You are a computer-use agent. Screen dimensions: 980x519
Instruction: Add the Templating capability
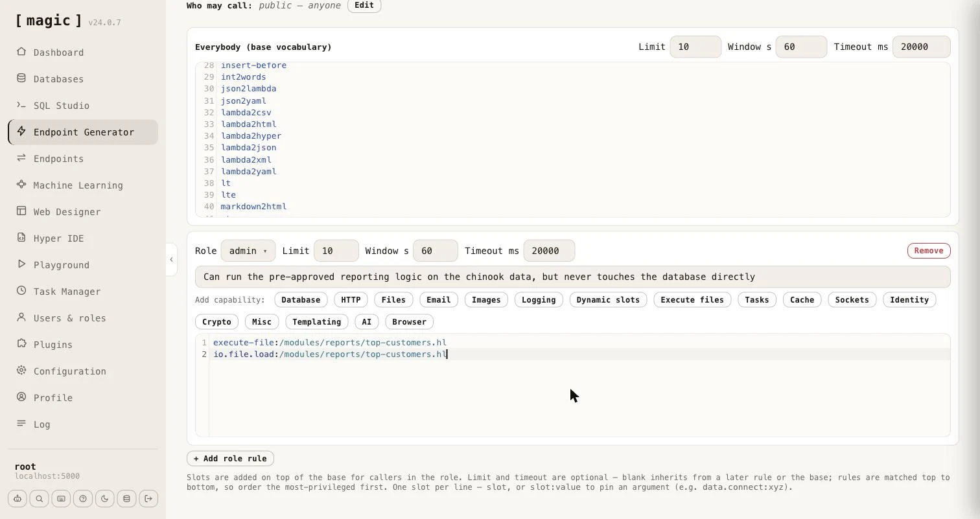[316, 322]
